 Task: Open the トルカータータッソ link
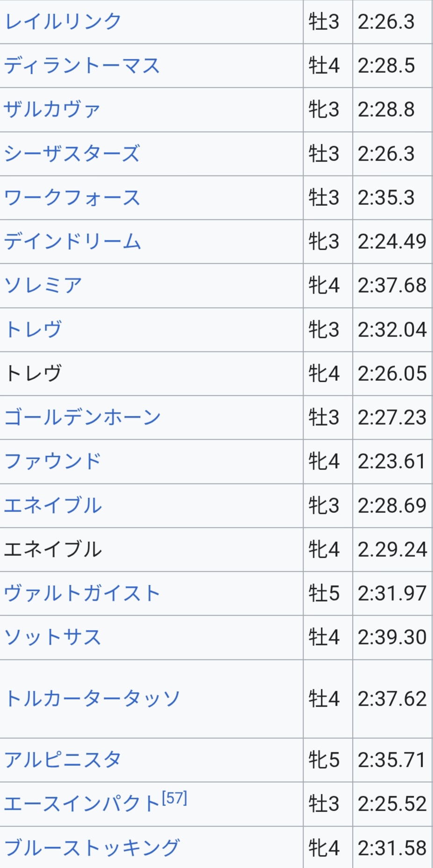tap(92, 699)
